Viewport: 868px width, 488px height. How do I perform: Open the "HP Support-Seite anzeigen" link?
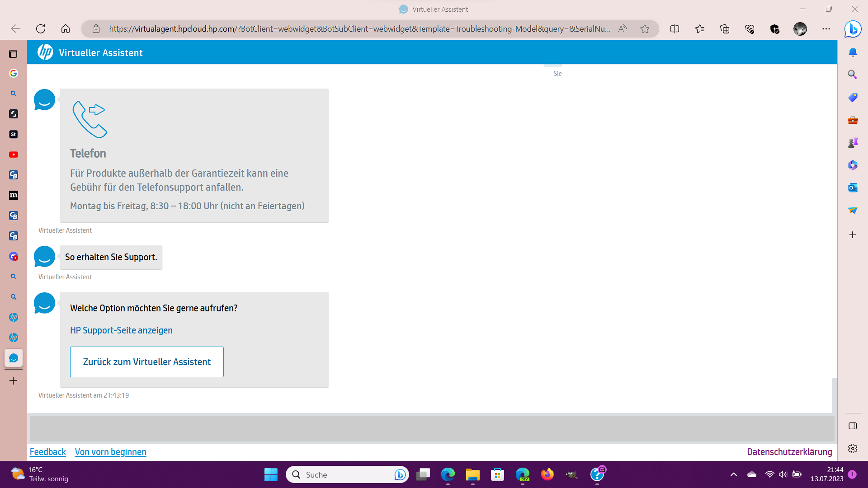tap(121, 330)
